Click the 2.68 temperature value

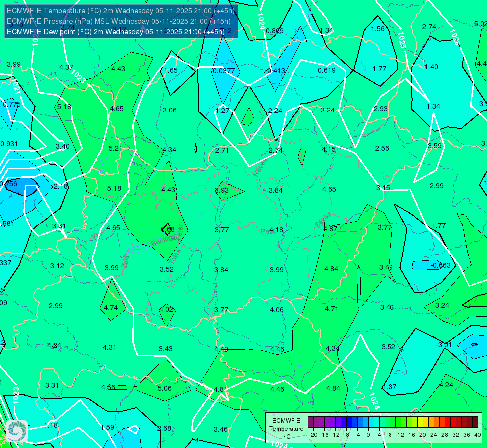coord(164,429)
